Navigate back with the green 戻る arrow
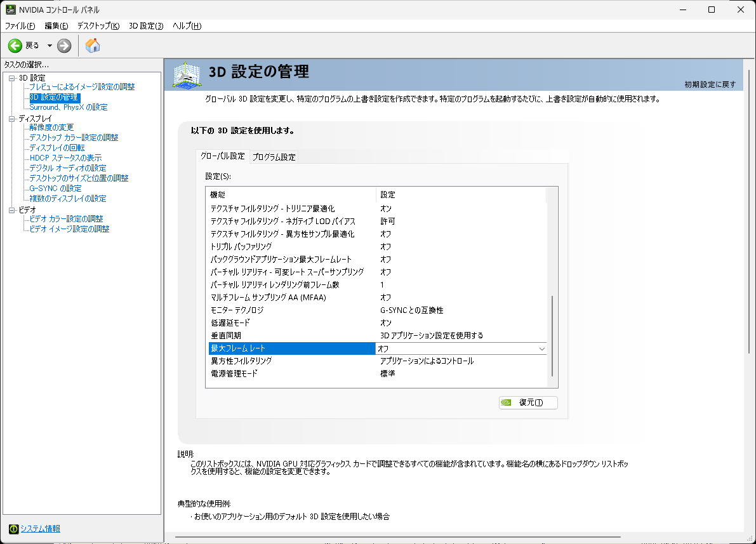 (x=14, y=45)
